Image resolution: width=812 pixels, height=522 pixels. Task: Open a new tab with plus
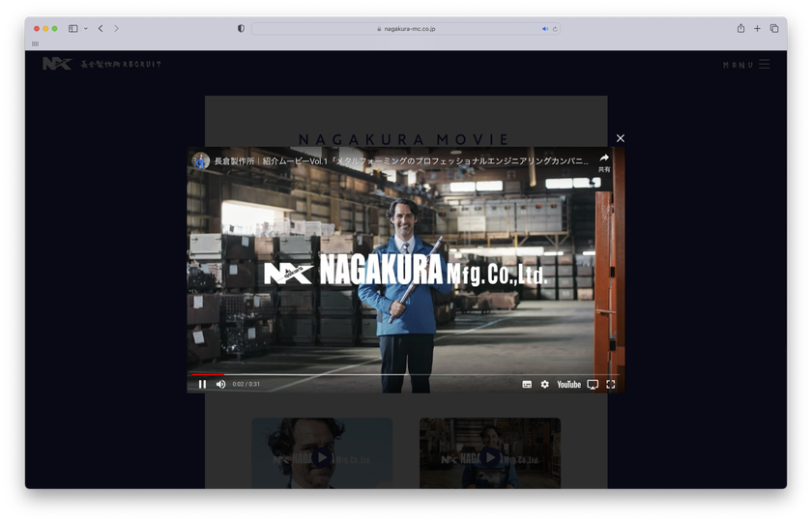click(757, 28)
